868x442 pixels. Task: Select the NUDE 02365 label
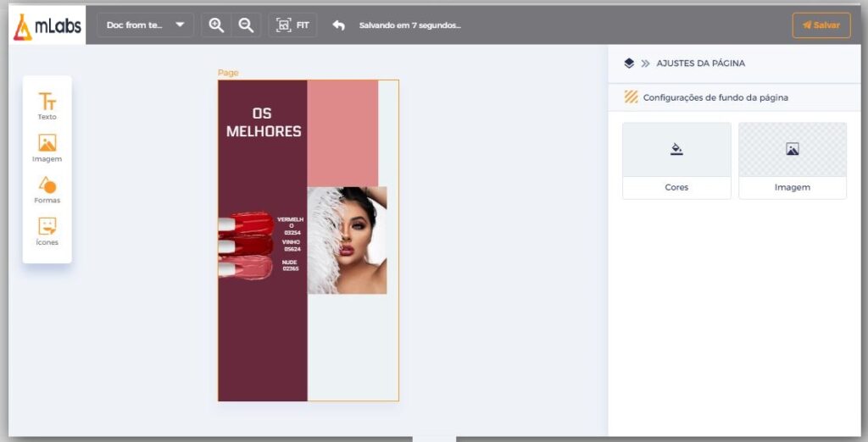[290, 266]
